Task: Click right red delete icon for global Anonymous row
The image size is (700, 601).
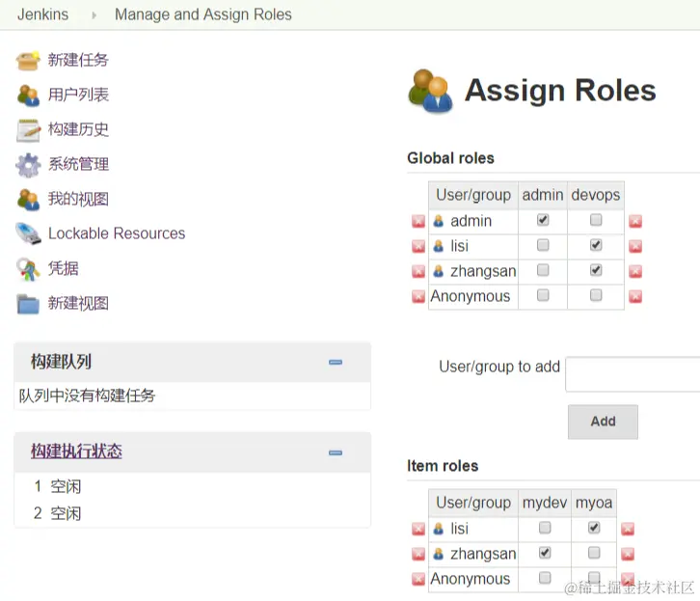Action: click(635, 296)
